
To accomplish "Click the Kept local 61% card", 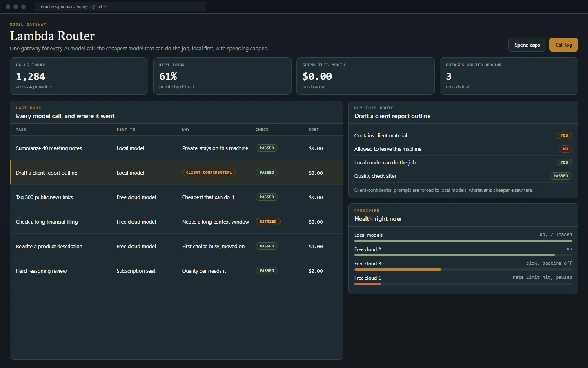I will 222,76.
